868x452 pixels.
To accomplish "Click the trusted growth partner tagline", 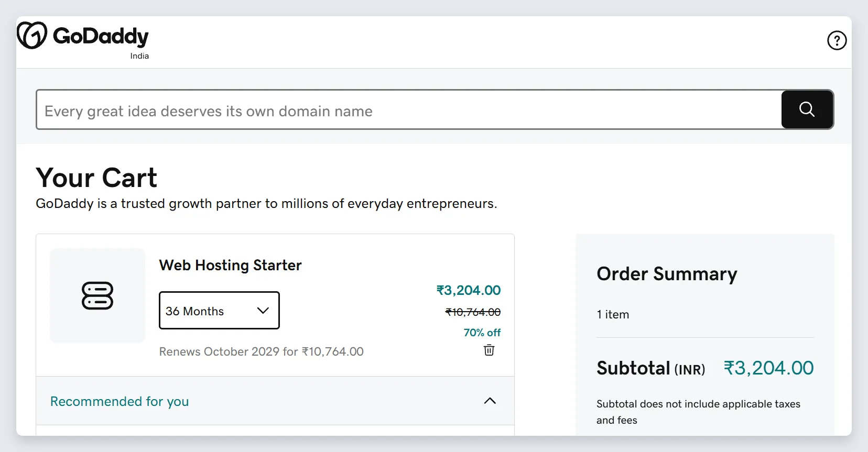I will point(266,204).
